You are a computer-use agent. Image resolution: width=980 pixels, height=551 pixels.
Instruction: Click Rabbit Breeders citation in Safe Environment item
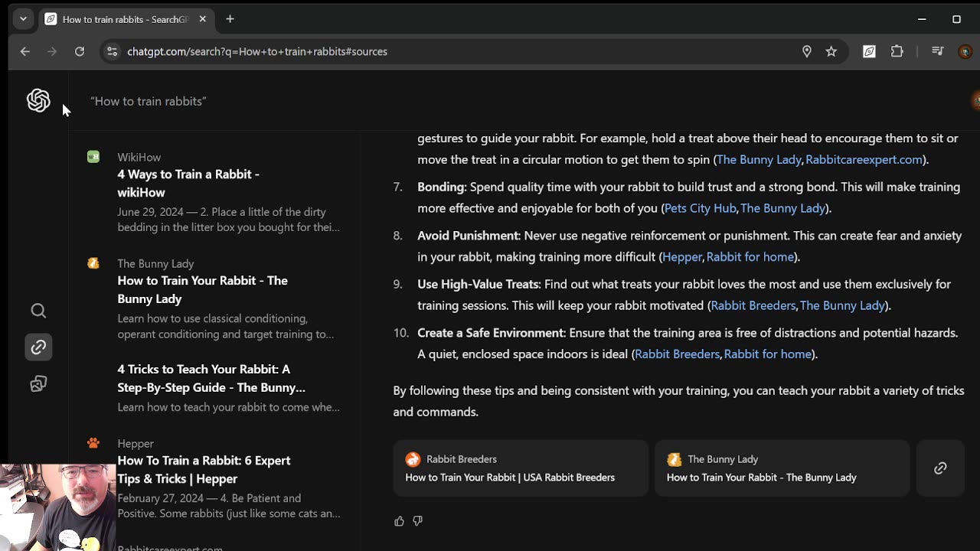click(678, 354)
